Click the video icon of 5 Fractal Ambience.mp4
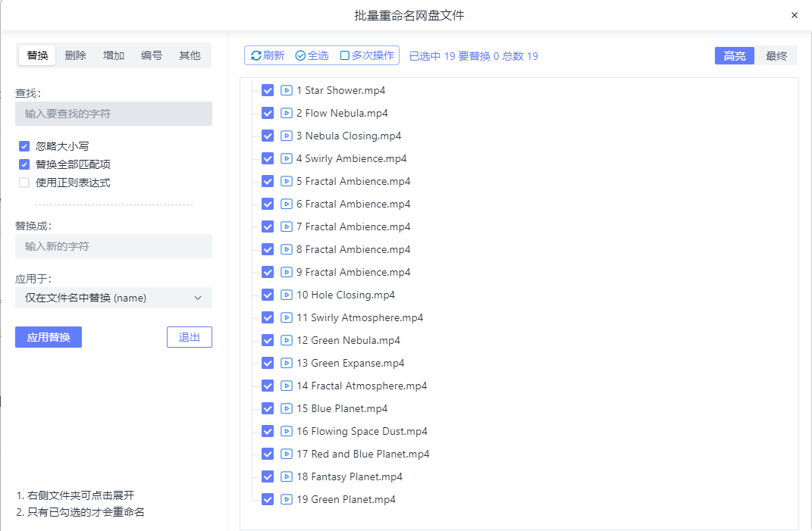 (x=287, y=182)
